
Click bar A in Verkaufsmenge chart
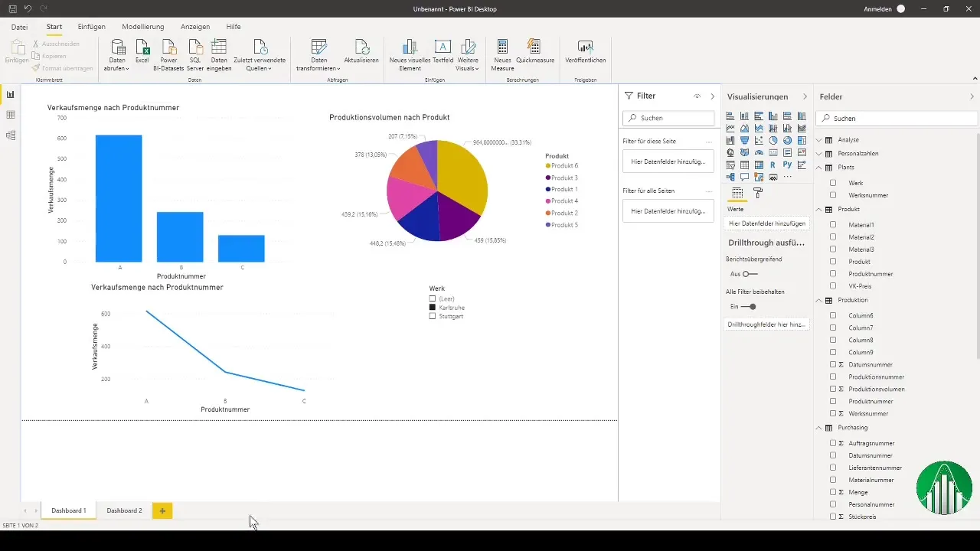point(119,199)
